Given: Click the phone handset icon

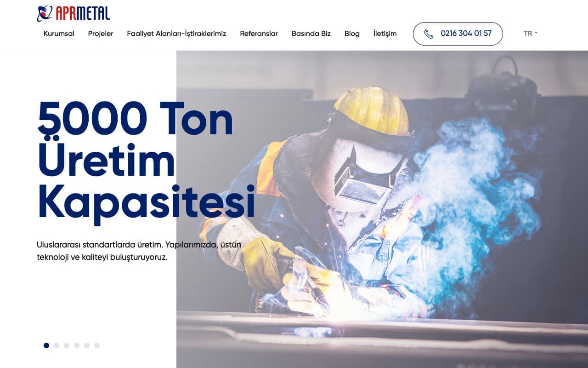Looking at the screenshot, I should 429,34.
